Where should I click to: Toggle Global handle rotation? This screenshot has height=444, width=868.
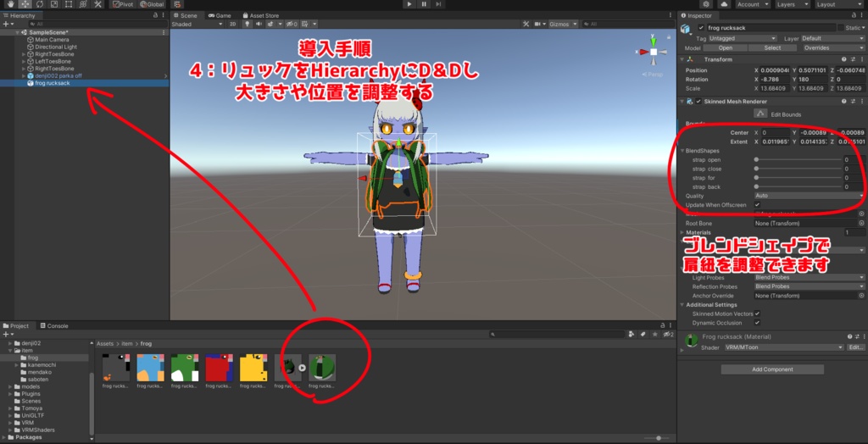(x=152, y=4)
